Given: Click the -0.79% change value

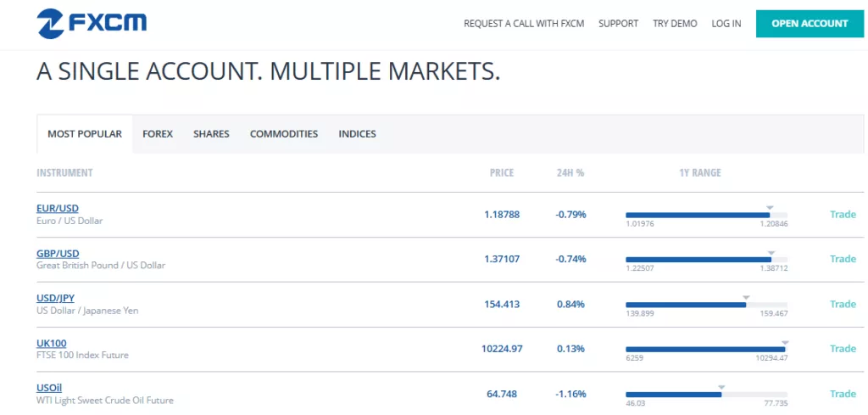Looking at the screenshot, I should point(570,215).
